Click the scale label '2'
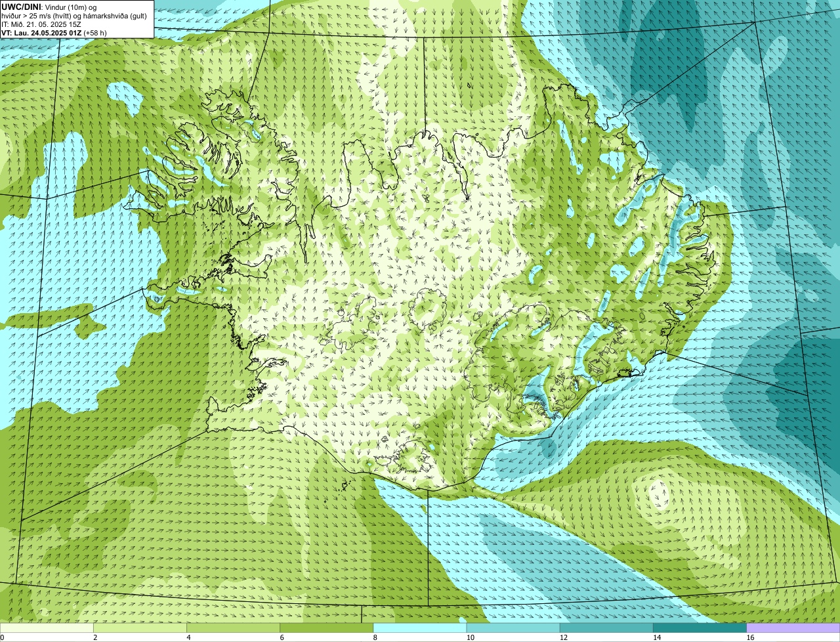Viewport: 840px width, 642px height. [95, 637]
